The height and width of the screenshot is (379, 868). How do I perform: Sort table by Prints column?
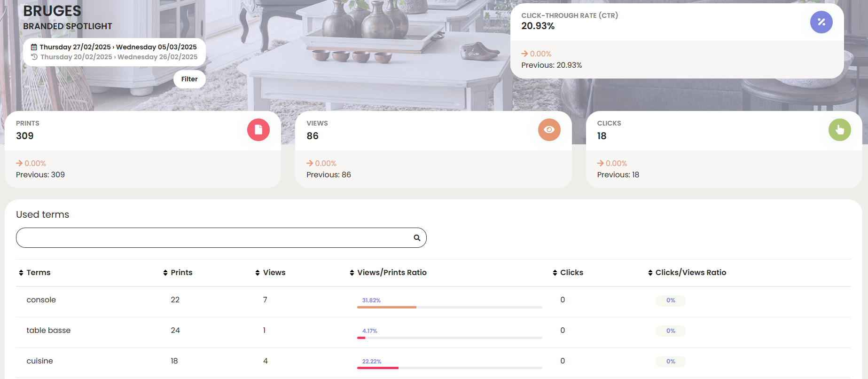click(178, 273)
